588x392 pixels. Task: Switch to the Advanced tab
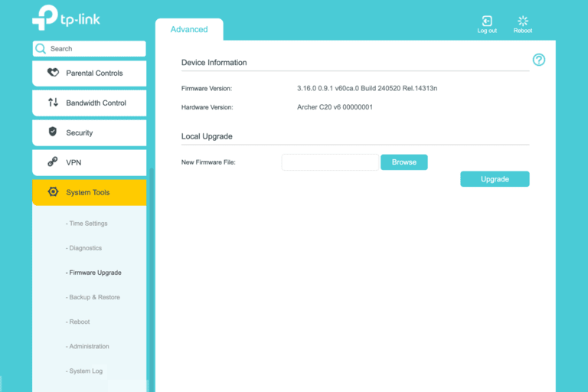click(189, 30)
